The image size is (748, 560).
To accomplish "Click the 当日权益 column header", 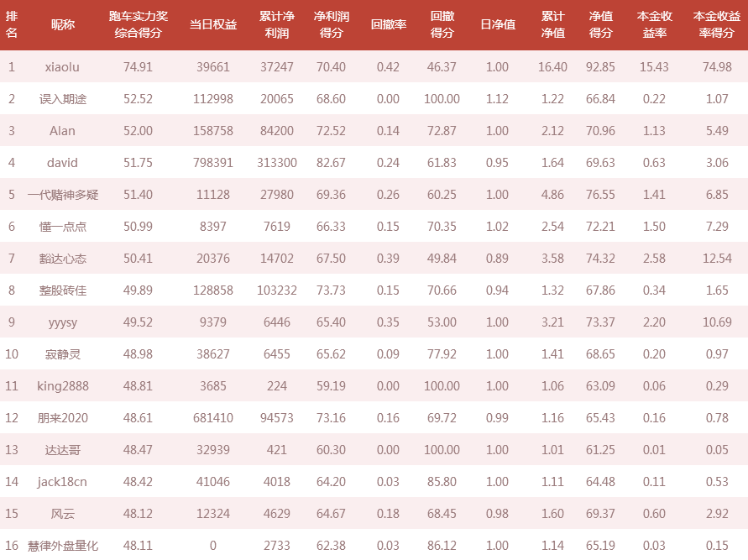I will 212,24.
